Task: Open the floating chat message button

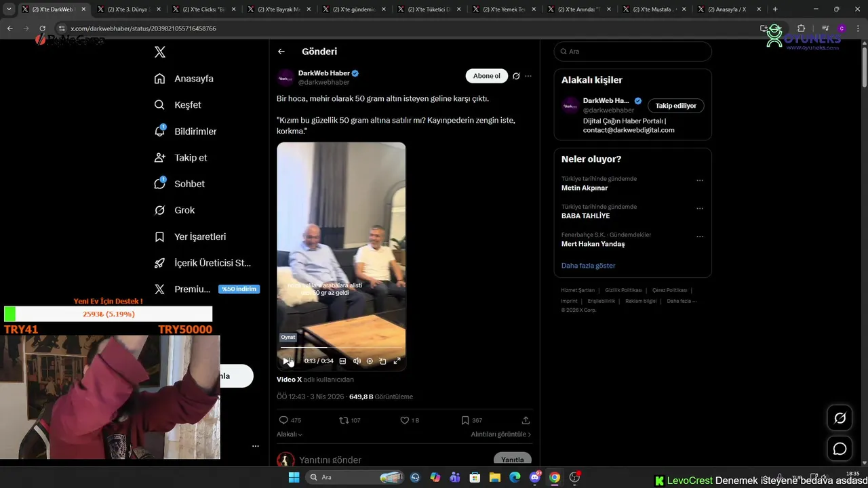Action: pyautogui.click(x=840, y=449)
